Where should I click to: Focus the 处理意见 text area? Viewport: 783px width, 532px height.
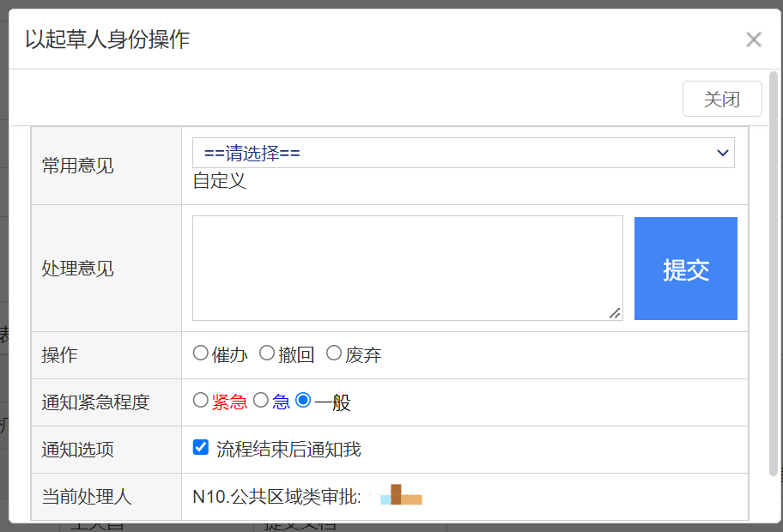tap(407, 268)
